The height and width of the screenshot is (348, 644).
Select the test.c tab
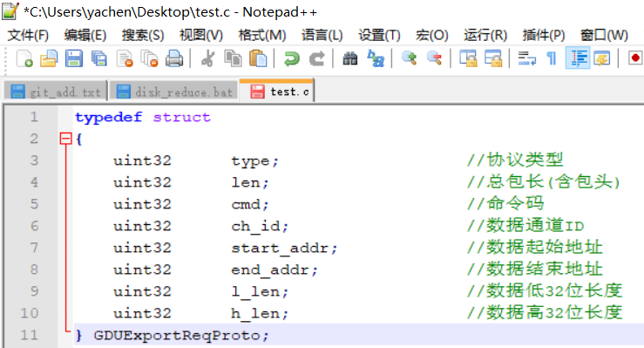pos(277,91)
